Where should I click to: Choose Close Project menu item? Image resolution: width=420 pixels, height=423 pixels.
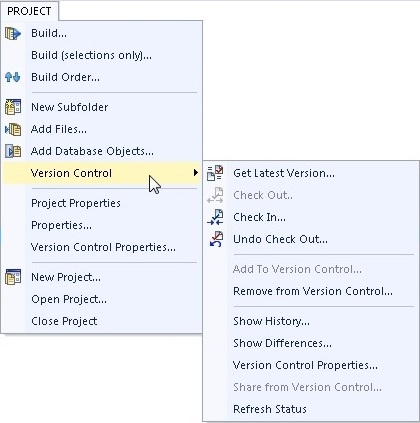(64, 321)
